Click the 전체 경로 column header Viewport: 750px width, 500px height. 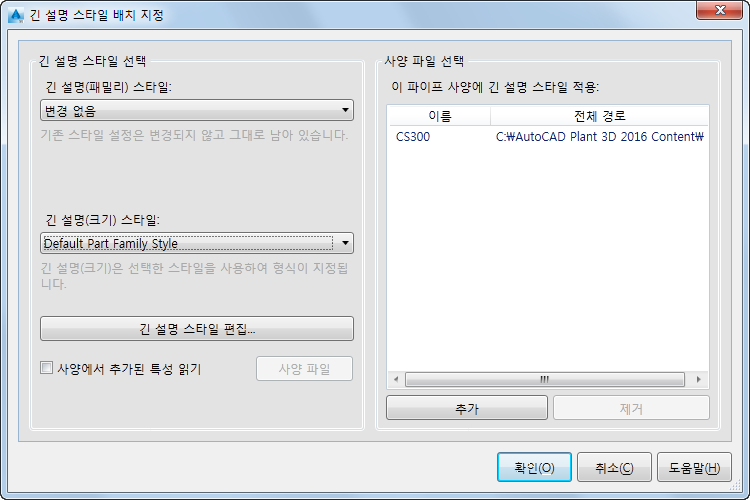(x=599, y=116)
